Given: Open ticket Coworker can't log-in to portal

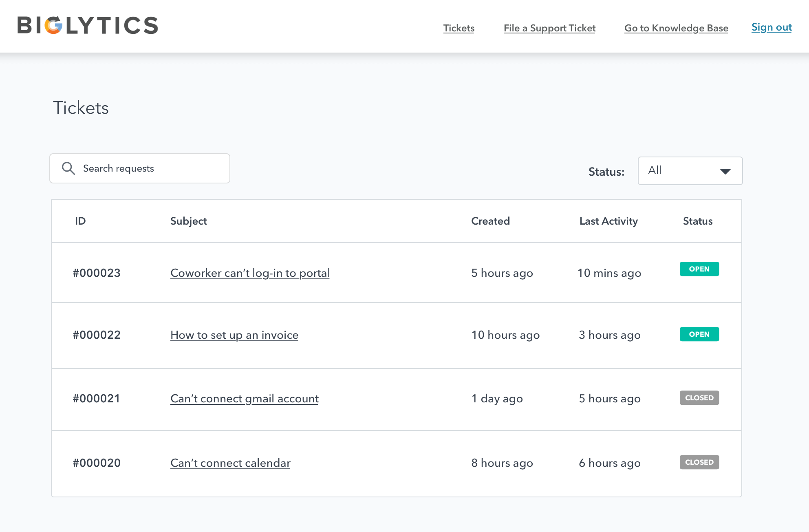Looking at the screenshot, I should pyautogui.click(x=250, y=273).
